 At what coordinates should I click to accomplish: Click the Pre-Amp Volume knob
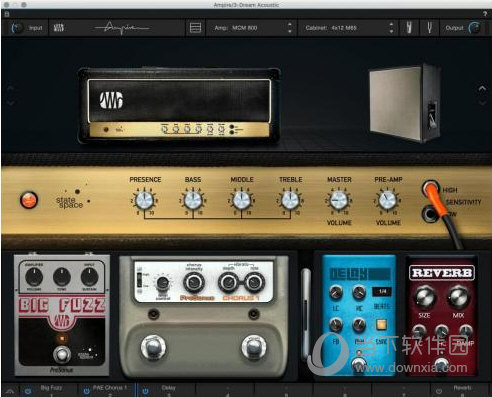pos(387,200)
